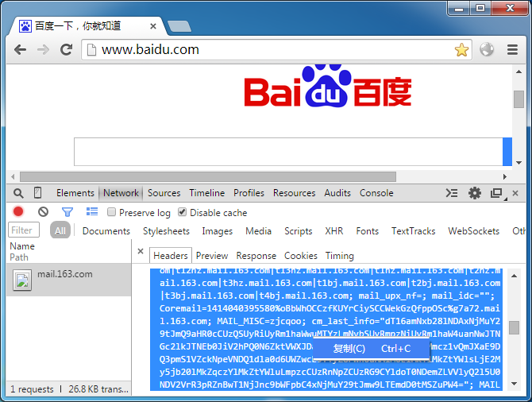Click the DevTools magnifier inspect icon
Viewport: 532px width, 402px height.
18,193
